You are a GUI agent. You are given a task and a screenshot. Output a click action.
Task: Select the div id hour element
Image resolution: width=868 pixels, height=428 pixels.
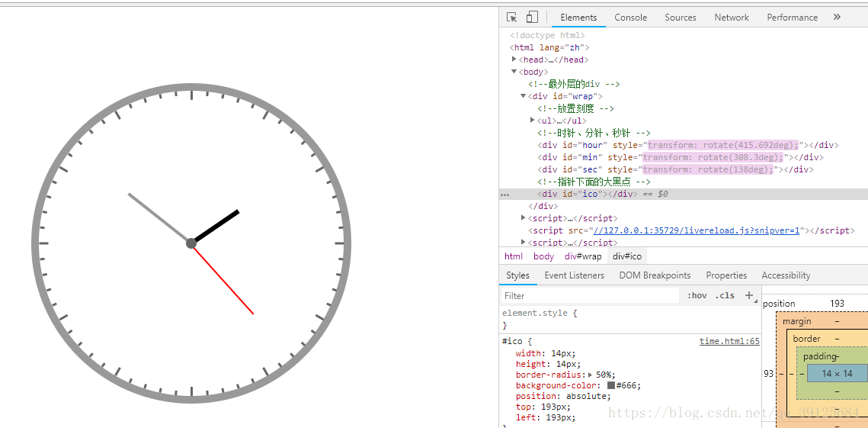click(687, 145)
